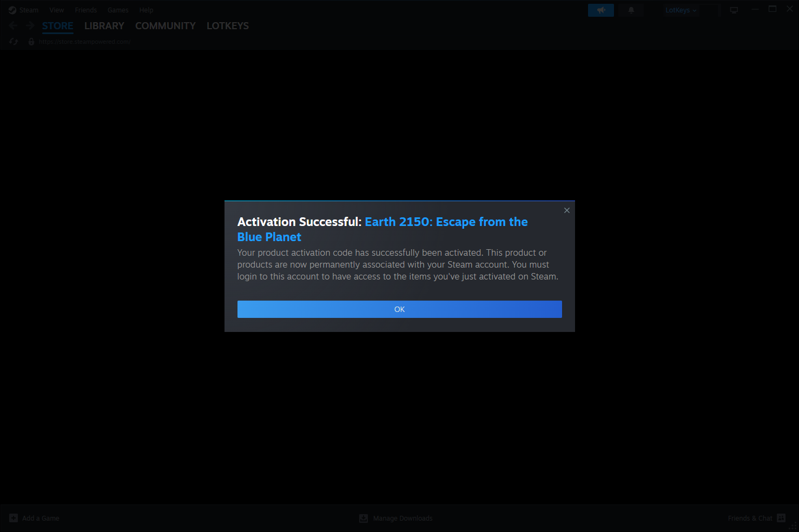Switch to the COMMUNITY tab
Viewport: 799px width, 532px height.
click(166, 25)
